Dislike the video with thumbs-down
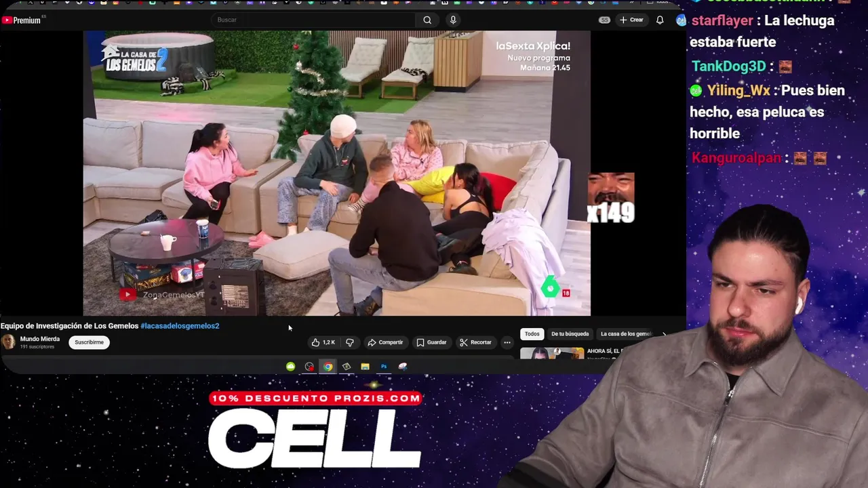Screen dimensions: 868x488 350,342
